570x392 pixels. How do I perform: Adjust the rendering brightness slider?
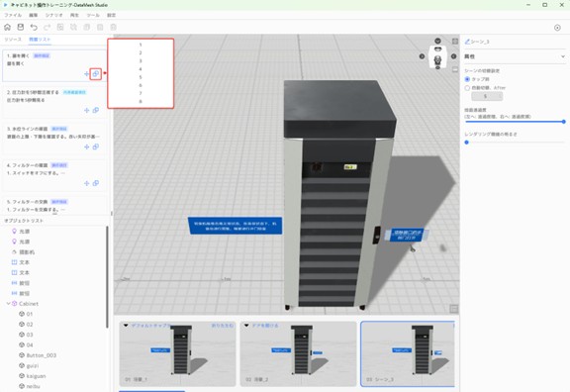point(515,143)
